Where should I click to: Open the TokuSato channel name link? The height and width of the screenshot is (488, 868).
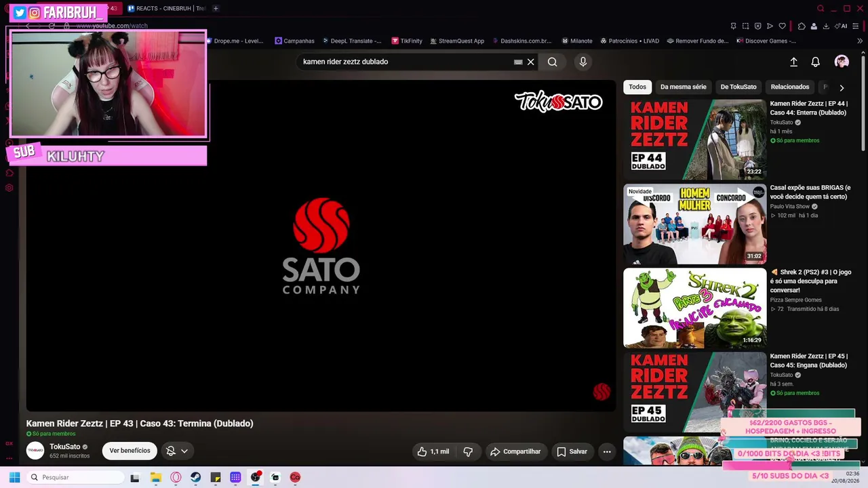coord(64,447)
